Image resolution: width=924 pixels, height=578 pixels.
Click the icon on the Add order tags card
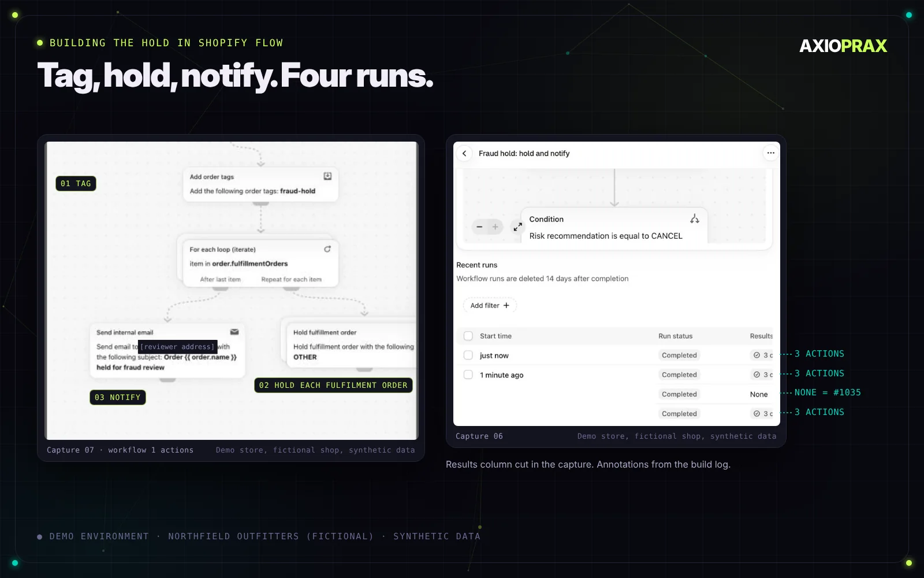[x=327, y=176]
